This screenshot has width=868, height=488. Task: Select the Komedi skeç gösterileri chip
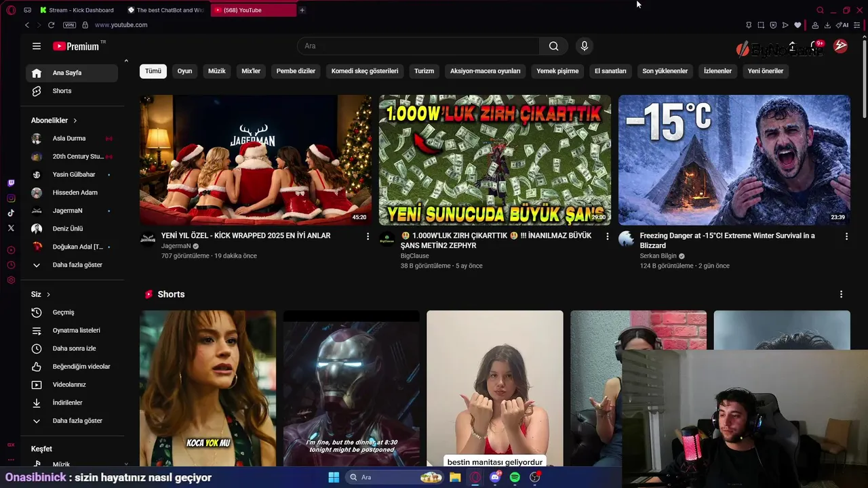click(x=365, y=71)
